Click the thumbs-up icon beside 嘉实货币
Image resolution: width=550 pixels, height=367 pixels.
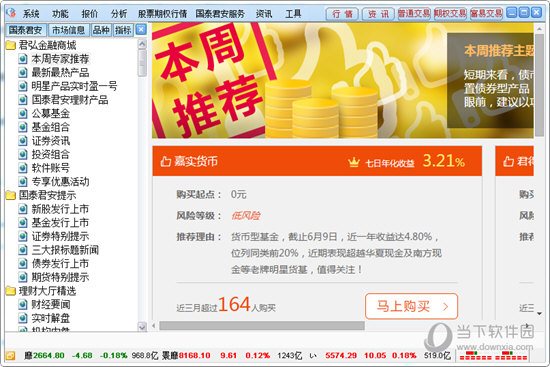166,161
